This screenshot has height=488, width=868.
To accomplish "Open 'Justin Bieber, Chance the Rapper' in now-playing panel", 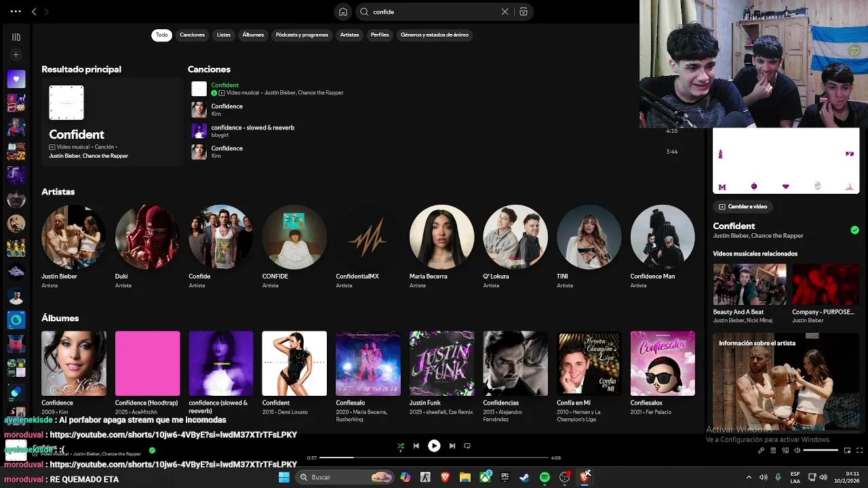I will pos(758,236).
